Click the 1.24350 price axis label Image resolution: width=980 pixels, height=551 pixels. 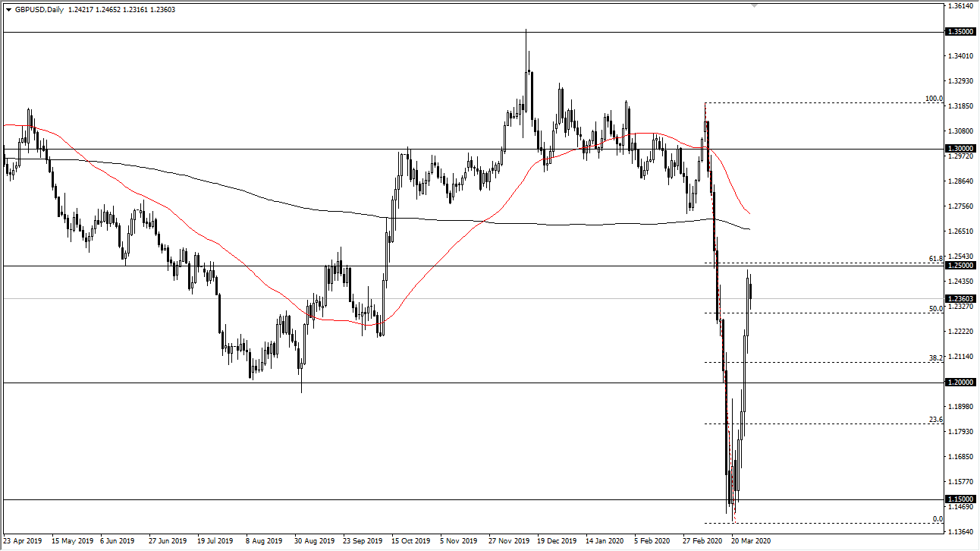(961, 282)
